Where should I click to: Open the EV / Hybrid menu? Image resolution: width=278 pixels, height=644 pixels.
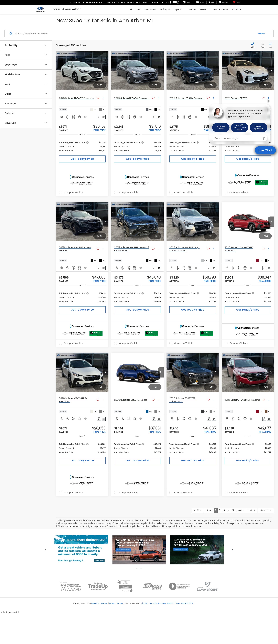click(165, 10)
